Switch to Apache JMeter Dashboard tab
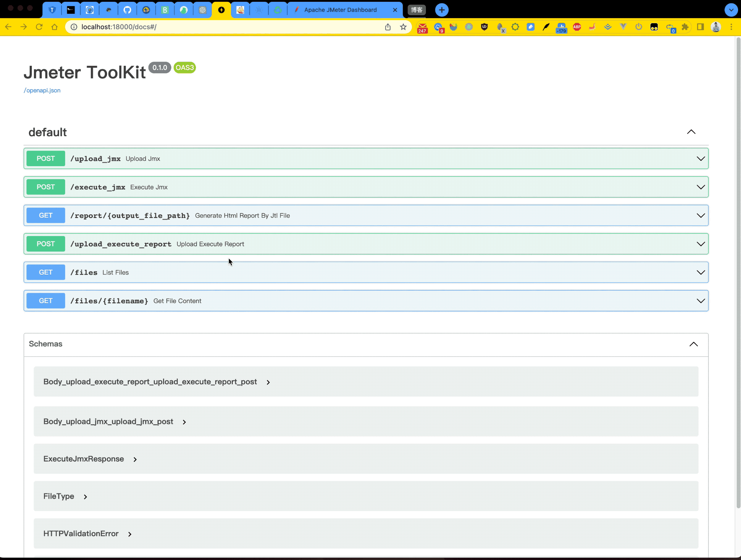Image resolution: width=741 pixels, height=560 pixels. coord(340,10)
